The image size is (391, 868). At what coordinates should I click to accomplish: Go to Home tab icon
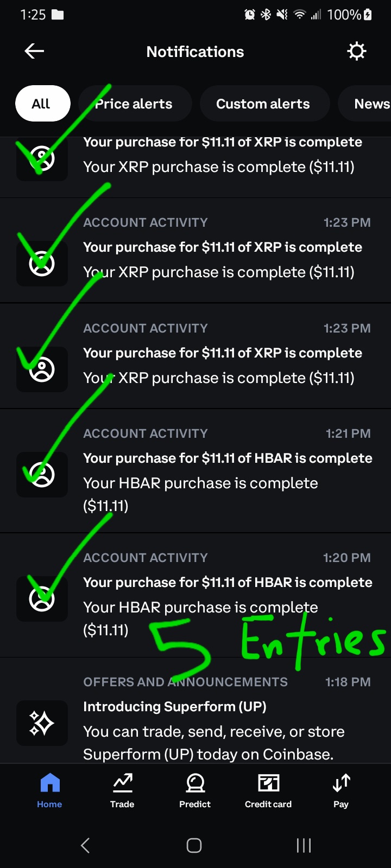pyautogui.click(x=49, y=783)
